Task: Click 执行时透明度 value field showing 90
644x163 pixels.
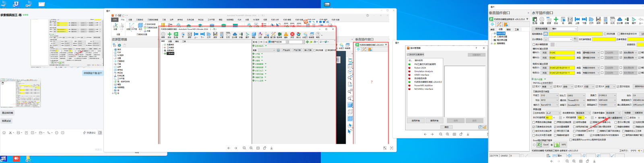Action: coord(549,118)
